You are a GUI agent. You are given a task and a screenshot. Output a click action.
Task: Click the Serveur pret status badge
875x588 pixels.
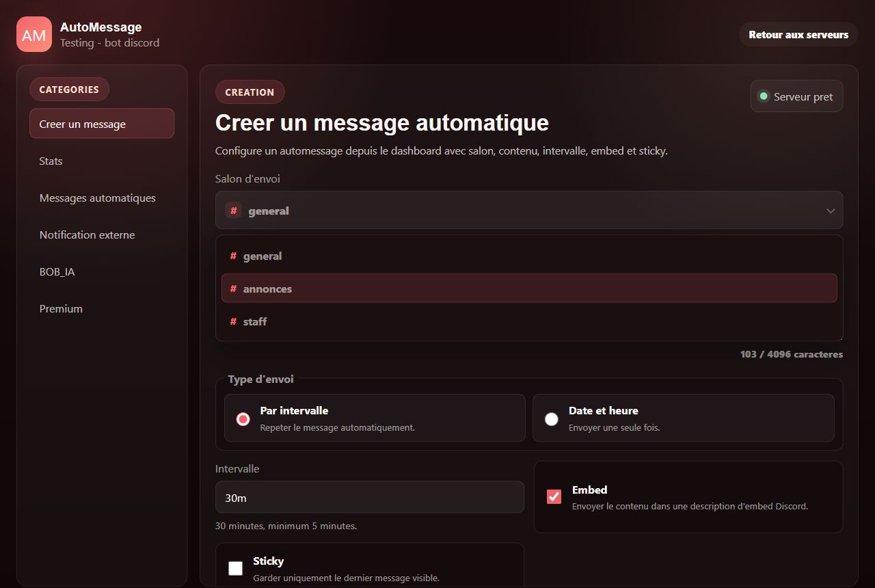796,96
